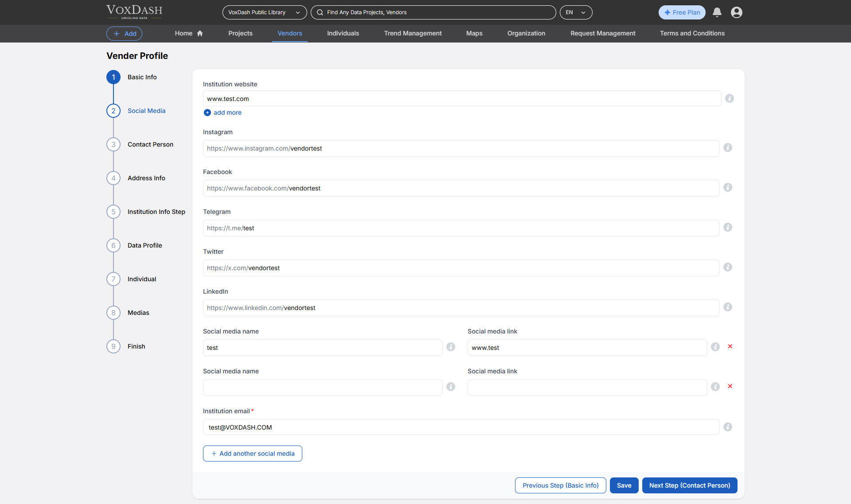The width and height of the screenshot is (851, 504).
Task: Click the notification bell icon
Action: (x=717, y=12)
